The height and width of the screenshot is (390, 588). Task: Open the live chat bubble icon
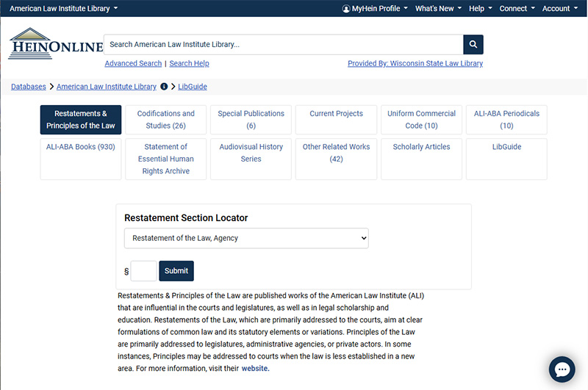click(562, 369)
